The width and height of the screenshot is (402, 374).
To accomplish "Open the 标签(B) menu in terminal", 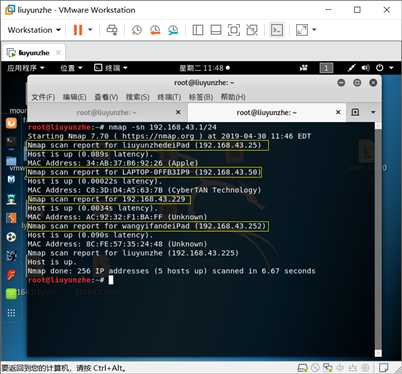I will point(201,97).
